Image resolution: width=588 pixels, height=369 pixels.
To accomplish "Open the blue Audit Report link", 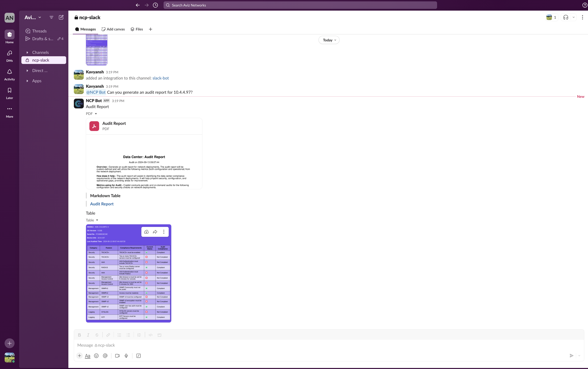I will 102,204.
